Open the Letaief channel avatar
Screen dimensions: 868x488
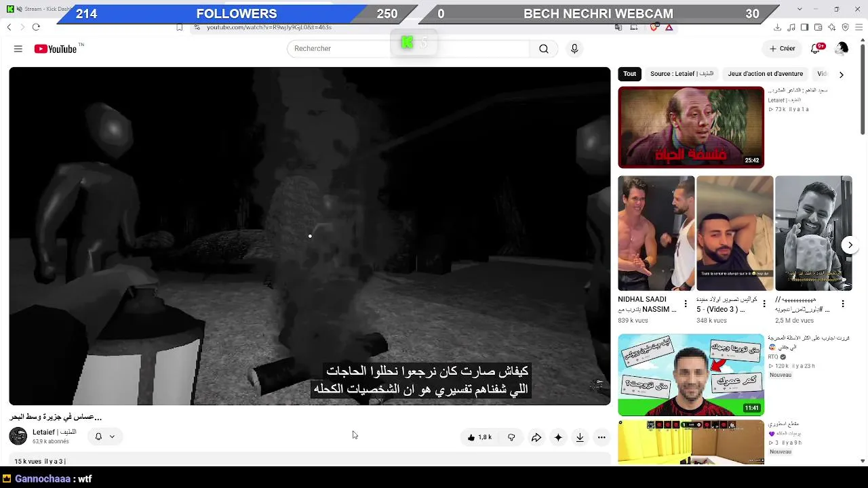pyautogui.click(x=18, y=436)
